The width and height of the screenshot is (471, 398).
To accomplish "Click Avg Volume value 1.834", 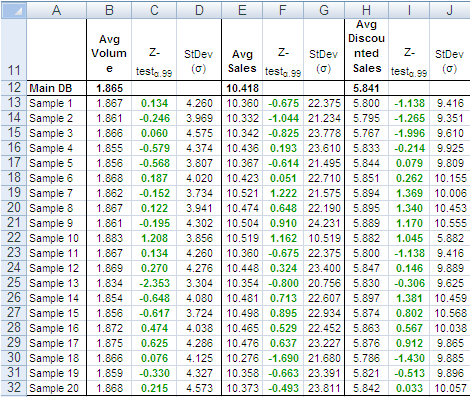I will [x=109, y=283].
